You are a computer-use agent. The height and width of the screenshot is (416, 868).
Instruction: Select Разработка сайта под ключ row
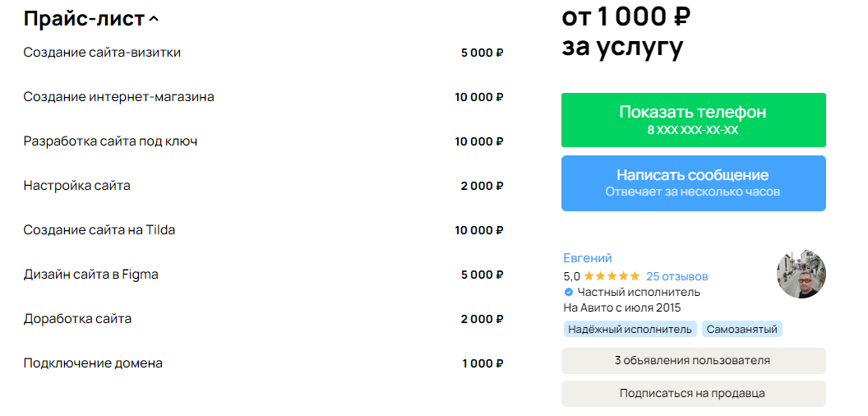pos(264,141)
